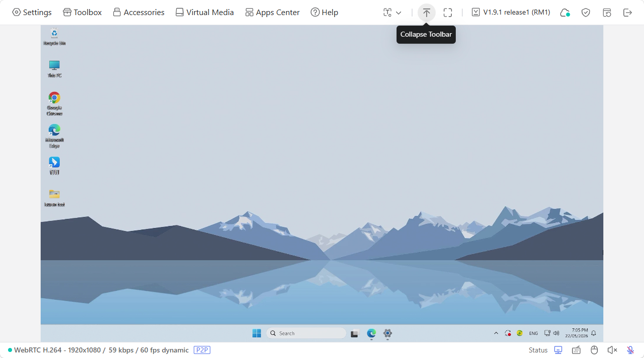Open Task View on the remote taskbar
This screenshot has height=358, width=644.
(x=355, y=333)
